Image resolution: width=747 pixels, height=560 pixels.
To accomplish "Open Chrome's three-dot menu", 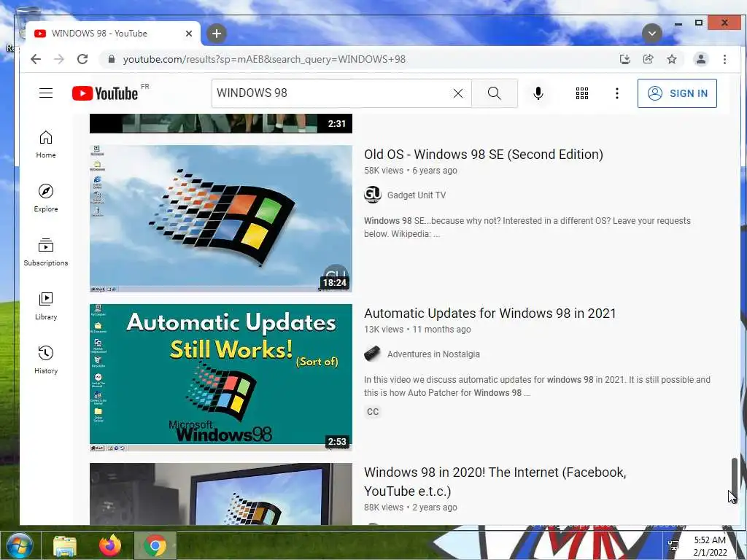I will (x=724, y=59).
